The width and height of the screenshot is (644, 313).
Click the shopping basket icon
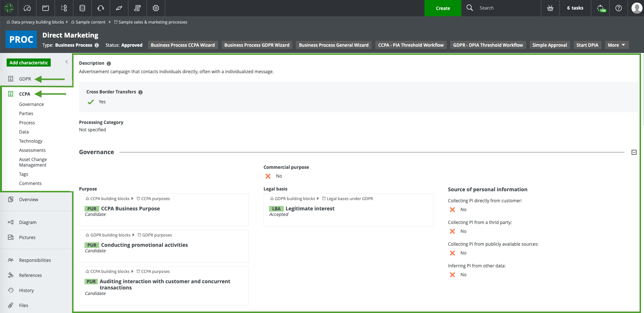(550, 8)
